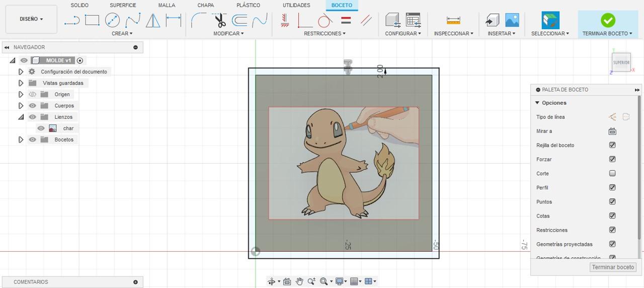Screen dimensions: 644x288
Task: Click the Grid and Snaps icon
Action: click(354, 281)
